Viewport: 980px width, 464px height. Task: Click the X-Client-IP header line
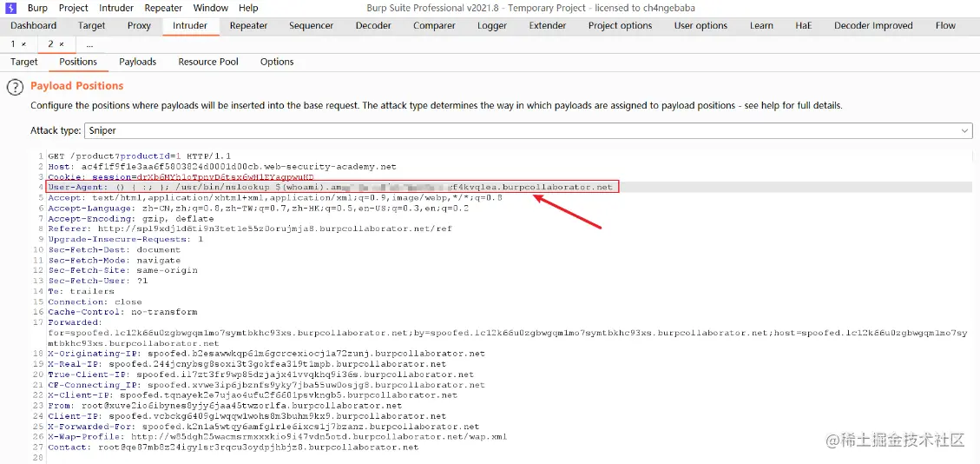253,395
